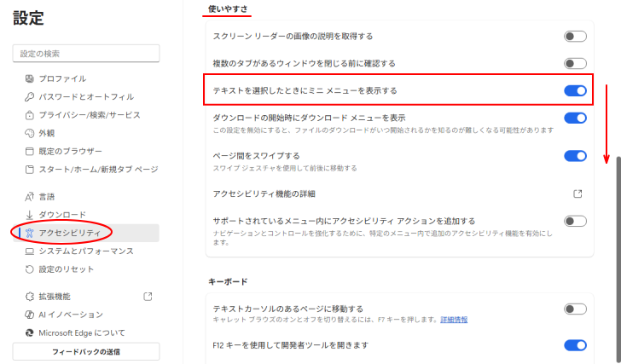Screen dimensions: 621x364
Task: Click the 使いやすさ section heading
Action: tap(228, 9)
